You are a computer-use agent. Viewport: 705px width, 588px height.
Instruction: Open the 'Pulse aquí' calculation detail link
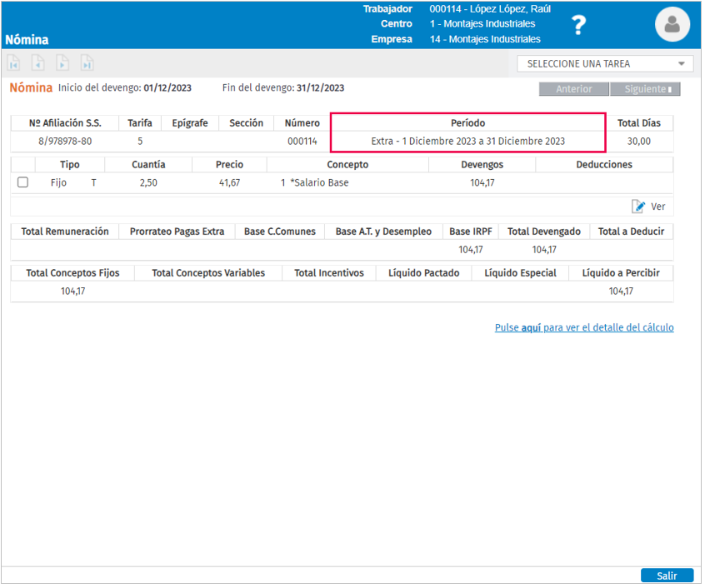click(x=584, y=328)
